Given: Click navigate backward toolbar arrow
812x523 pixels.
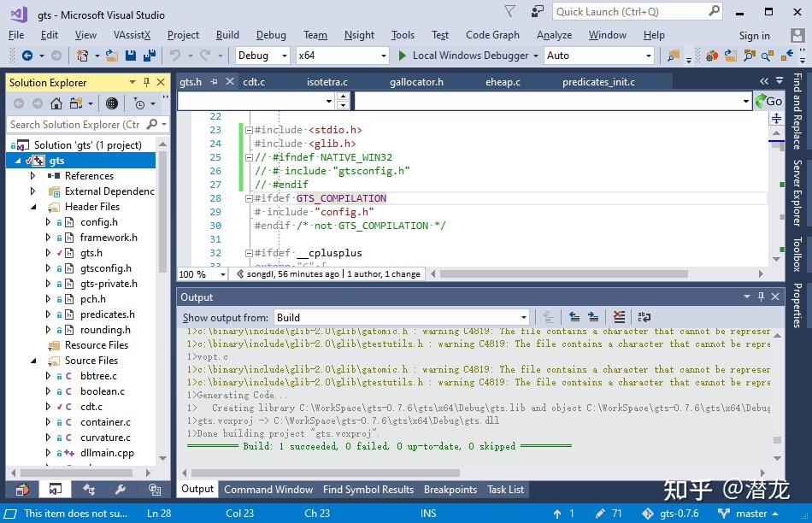Looking at the screenshot, I should pos(27,56).
